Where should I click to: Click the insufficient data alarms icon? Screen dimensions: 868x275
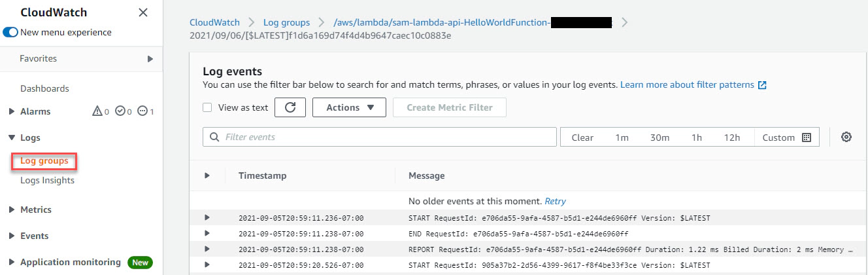[x=142, y=111]
